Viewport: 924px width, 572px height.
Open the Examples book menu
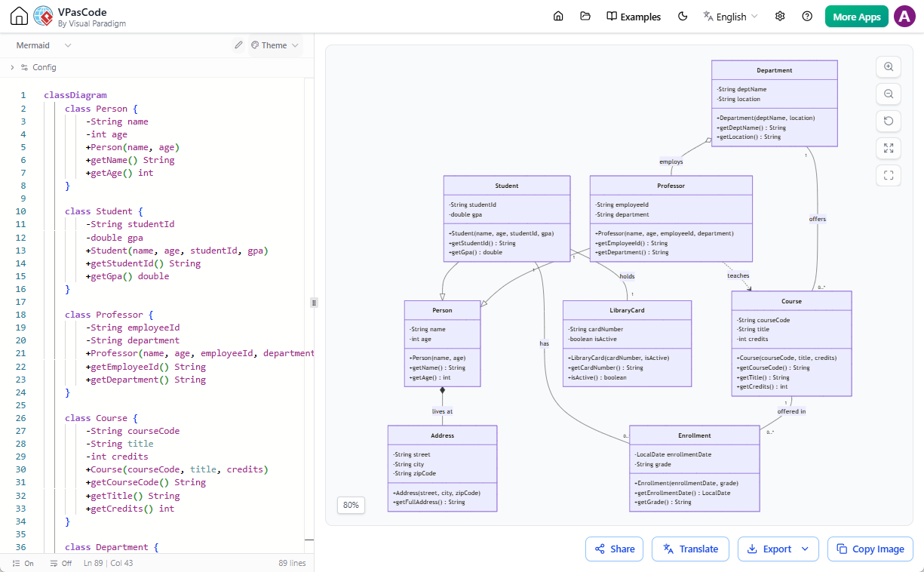pos(634,17)
